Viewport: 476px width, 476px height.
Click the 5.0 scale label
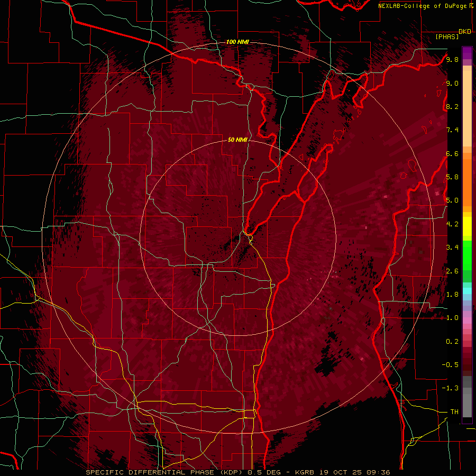coord(452,200)
